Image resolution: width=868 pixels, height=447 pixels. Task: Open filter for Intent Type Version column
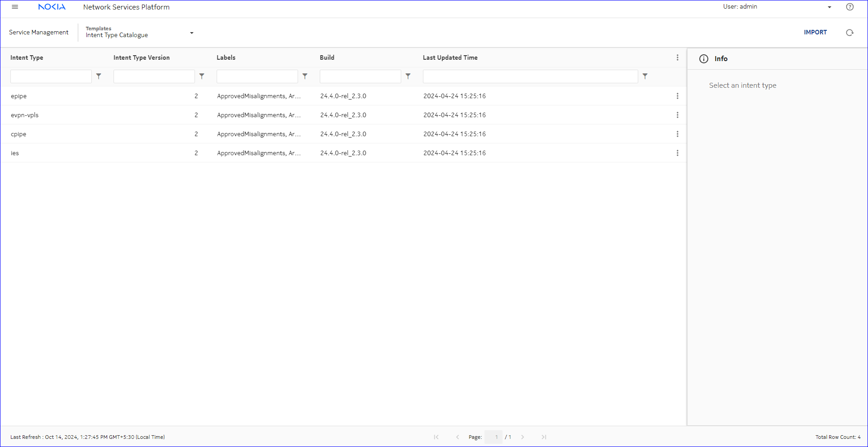coord(202,76)
